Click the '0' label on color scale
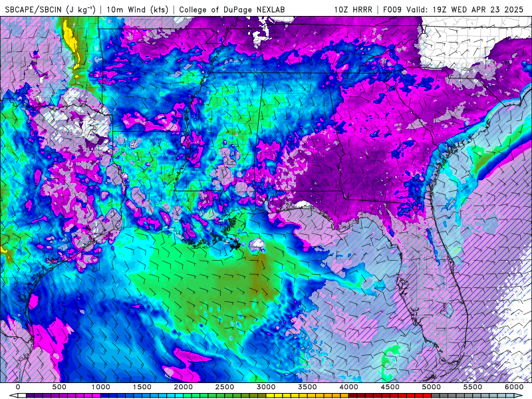Screen dimensions: 532x399 tap(18, 387)
